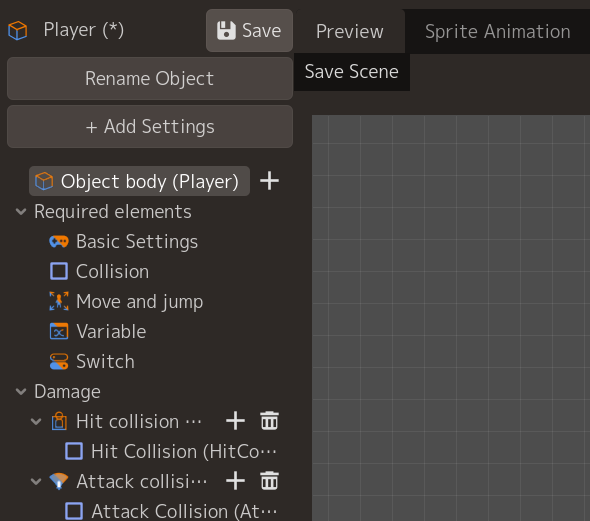Viewport: 590px width, 521px height.
Task: Click the Player object cube icon
Action: [x=18, y=30]
